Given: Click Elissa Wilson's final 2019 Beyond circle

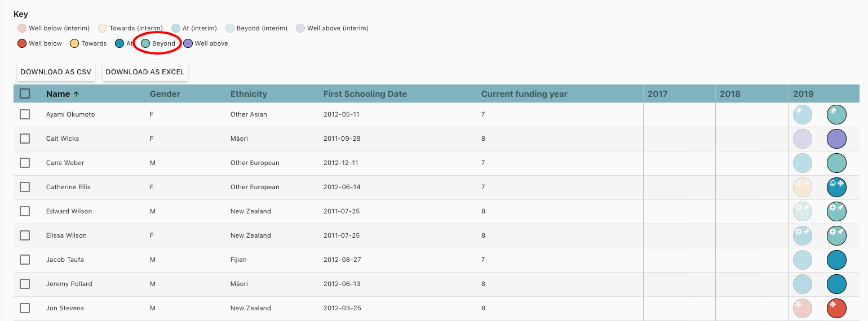Looking at the screenshot, I should click(x=836, y=235).
